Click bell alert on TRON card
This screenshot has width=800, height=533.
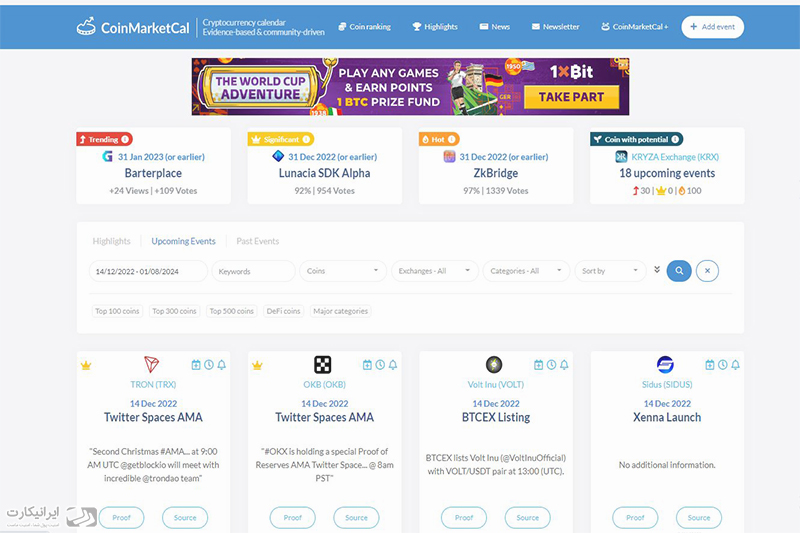coord(221,365)
